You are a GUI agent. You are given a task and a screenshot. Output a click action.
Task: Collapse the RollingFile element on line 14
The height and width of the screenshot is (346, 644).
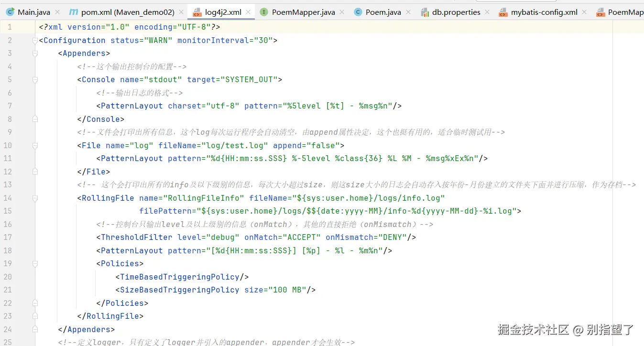coord(35,198)
